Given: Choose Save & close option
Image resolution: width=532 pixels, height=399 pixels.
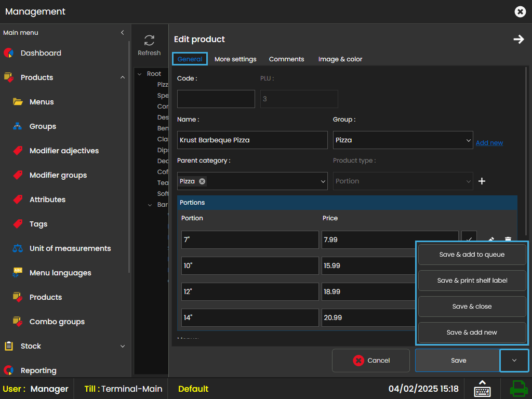Looking at the screenshot, I should pos(472,307).
